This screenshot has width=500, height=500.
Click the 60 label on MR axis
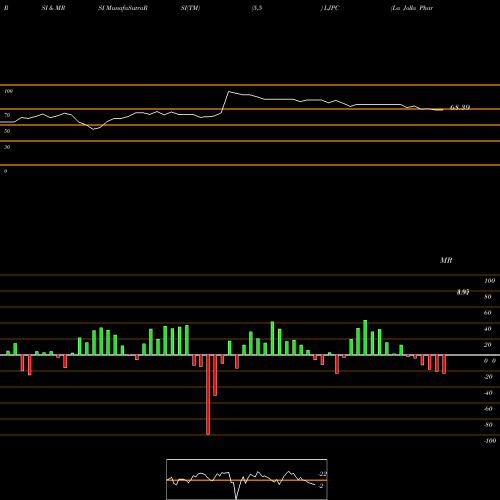point(488,313)
